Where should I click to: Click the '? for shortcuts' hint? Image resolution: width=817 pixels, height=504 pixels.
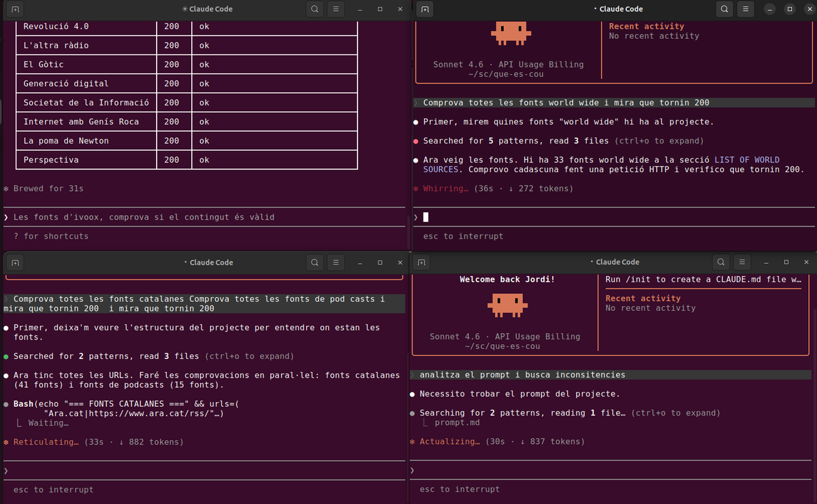tap(51, 236)
